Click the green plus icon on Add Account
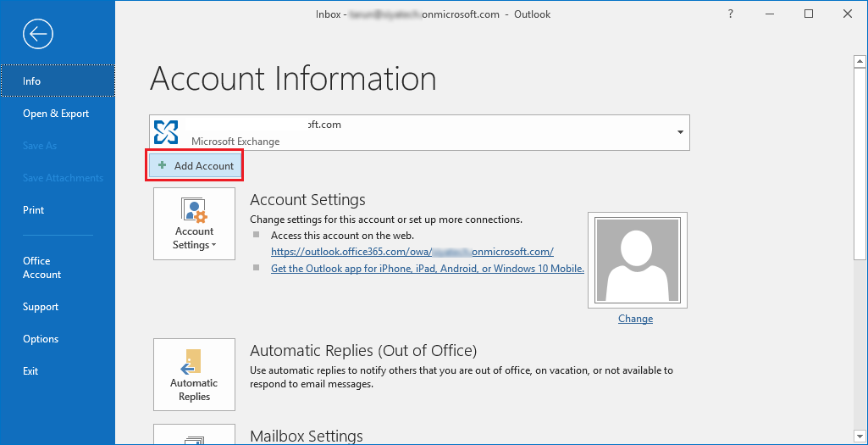 [x=163, y=165]
